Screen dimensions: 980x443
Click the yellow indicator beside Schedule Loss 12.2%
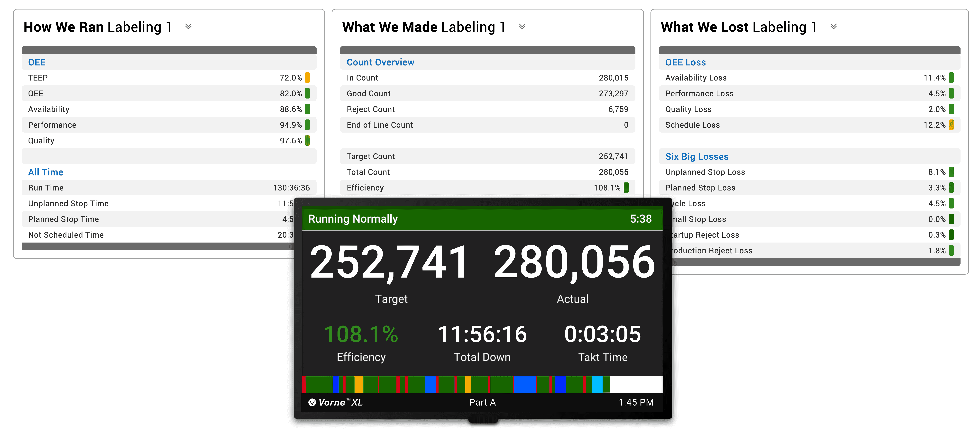[952, 125]
